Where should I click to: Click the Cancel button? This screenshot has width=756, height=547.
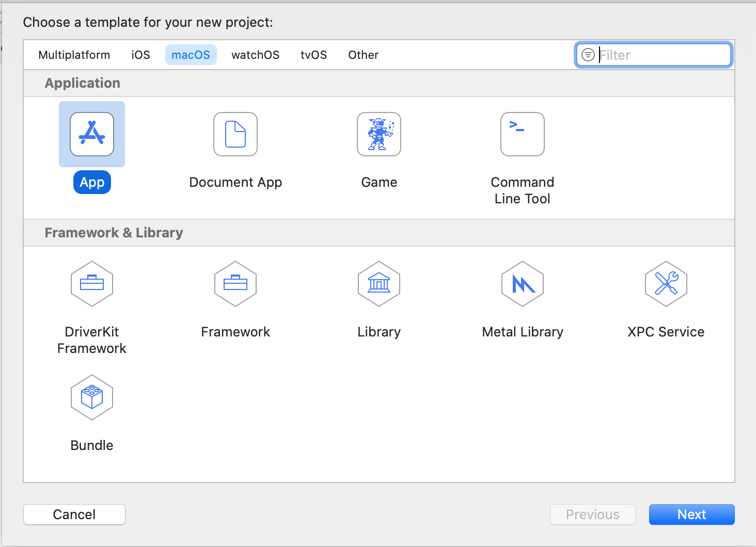coord(74,514)
